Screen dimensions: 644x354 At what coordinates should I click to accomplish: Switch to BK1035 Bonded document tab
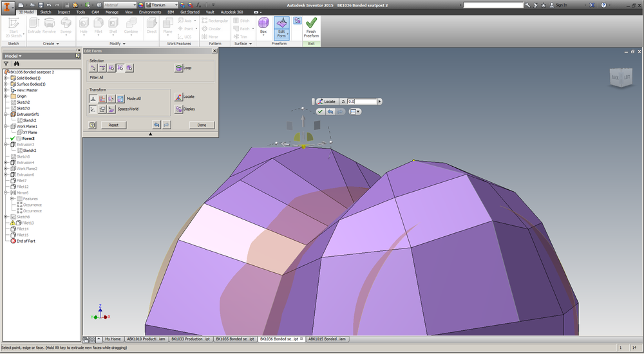coord(235,339)
